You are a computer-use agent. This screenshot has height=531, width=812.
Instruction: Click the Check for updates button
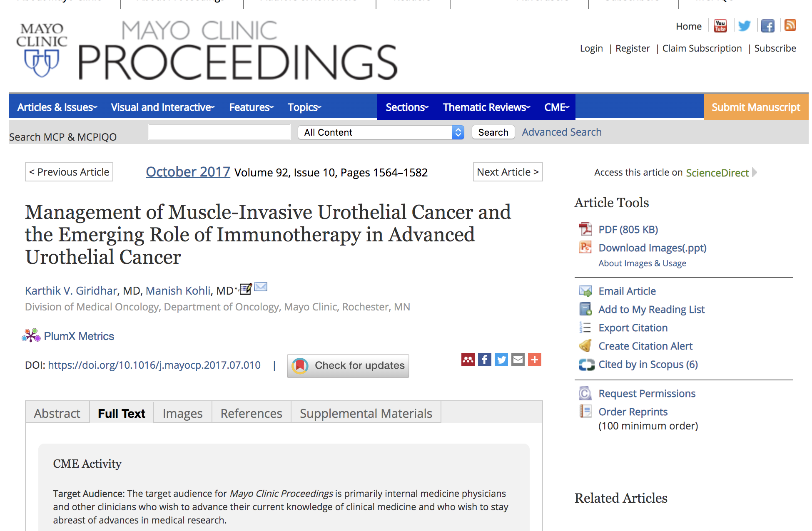[x=348, y=366]
